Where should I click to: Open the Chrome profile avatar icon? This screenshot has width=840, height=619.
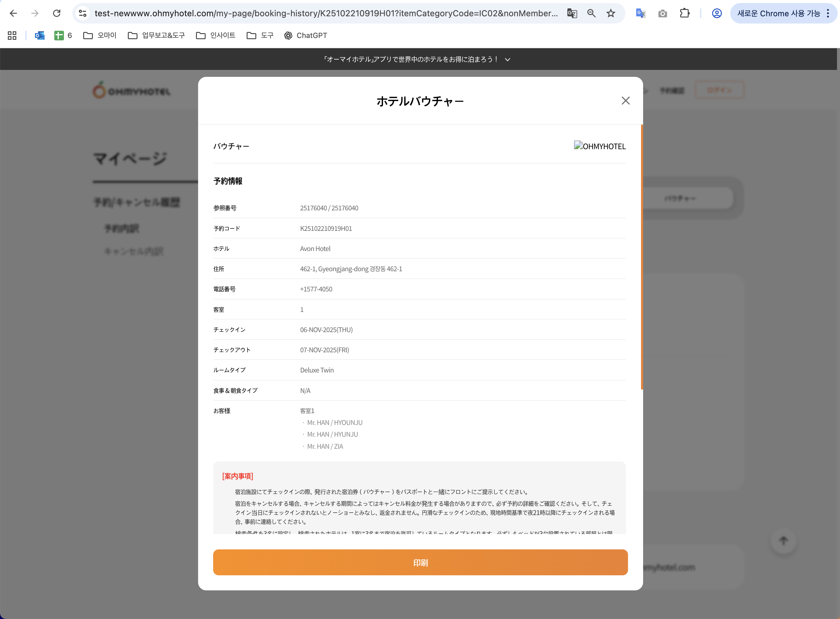tap(716, 14)
